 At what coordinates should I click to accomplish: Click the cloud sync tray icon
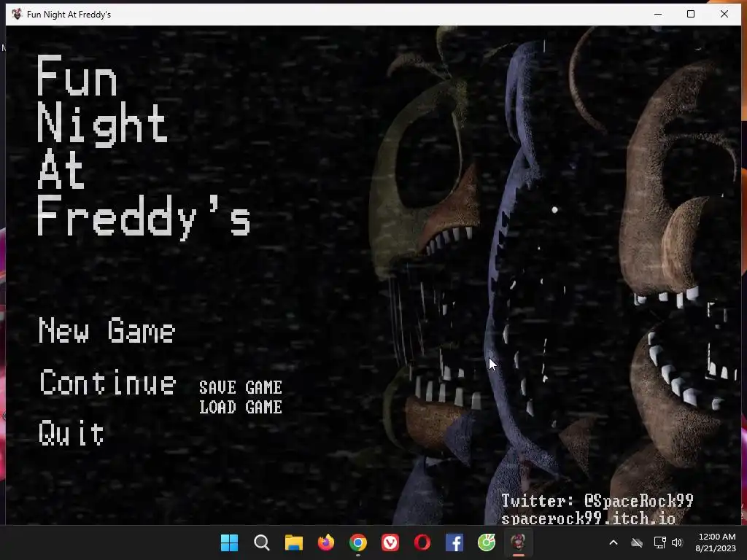[x=637, y=542]
